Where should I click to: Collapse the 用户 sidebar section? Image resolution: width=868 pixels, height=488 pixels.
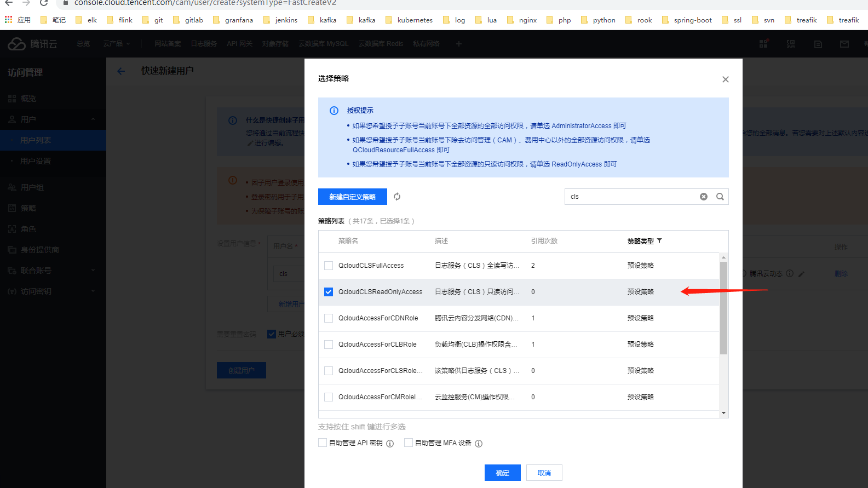point(93,119)
